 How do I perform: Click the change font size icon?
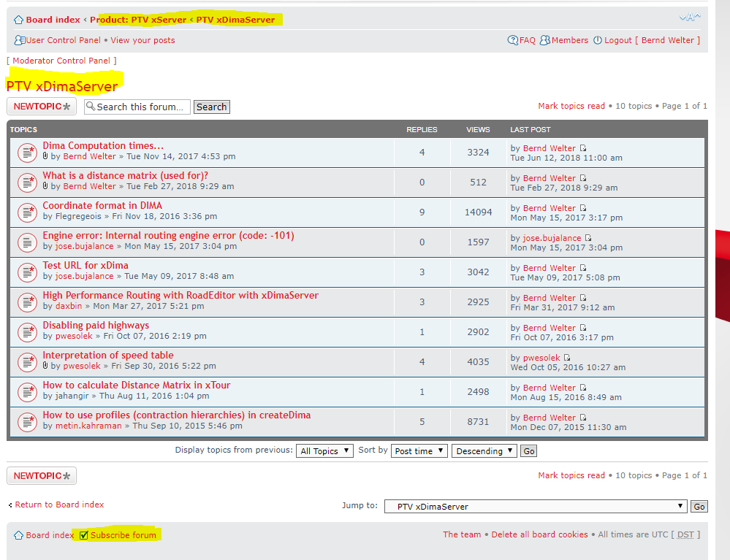coord(689,18)
